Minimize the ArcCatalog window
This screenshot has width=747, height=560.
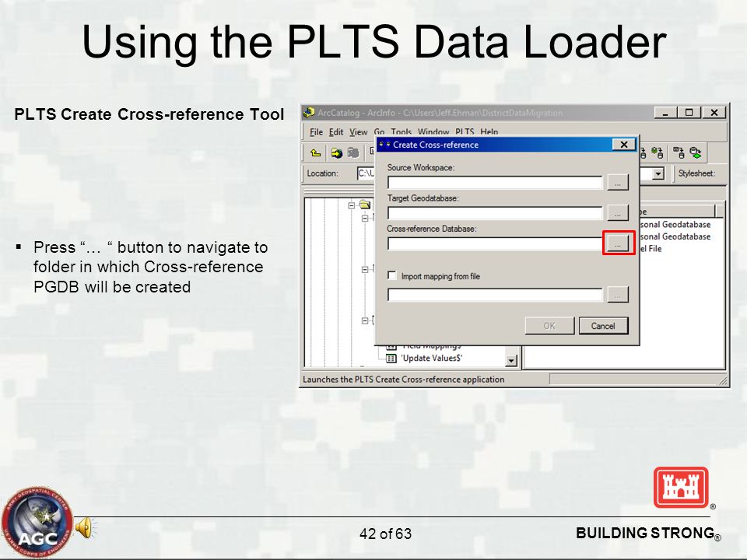[665, 113]
